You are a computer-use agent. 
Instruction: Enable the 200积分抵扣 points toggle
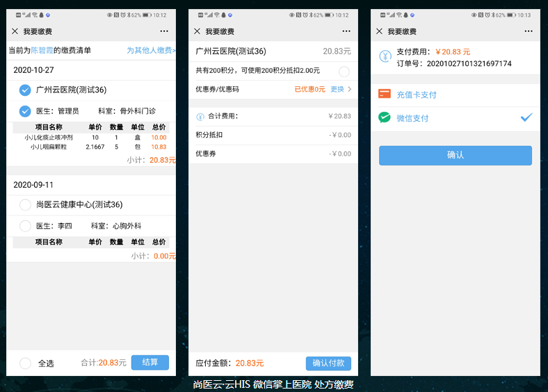(344, 72)
